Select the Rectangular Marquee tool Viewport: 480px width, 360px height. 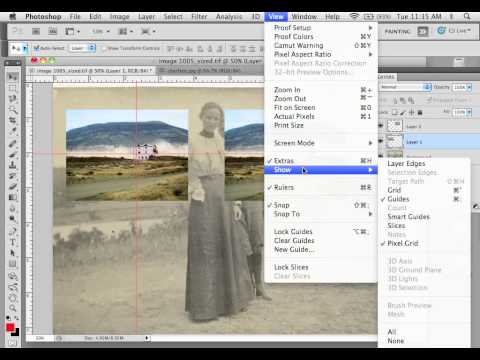[13, 88]
